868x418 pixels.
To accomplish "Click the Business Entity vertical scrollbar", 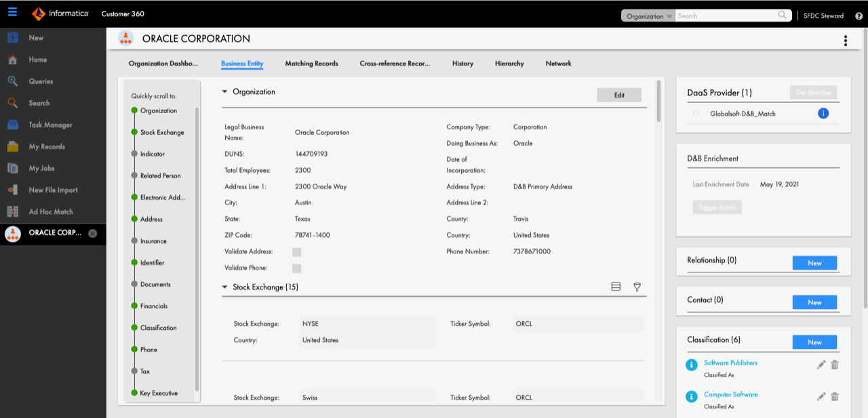I will pos(658,102).
